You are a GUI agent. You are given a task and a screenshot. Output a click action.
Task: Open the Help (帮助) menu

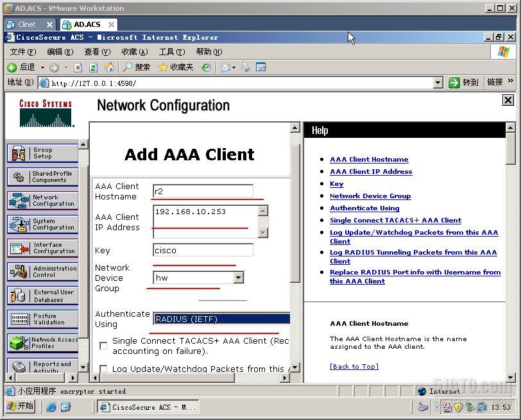[209, 52]
